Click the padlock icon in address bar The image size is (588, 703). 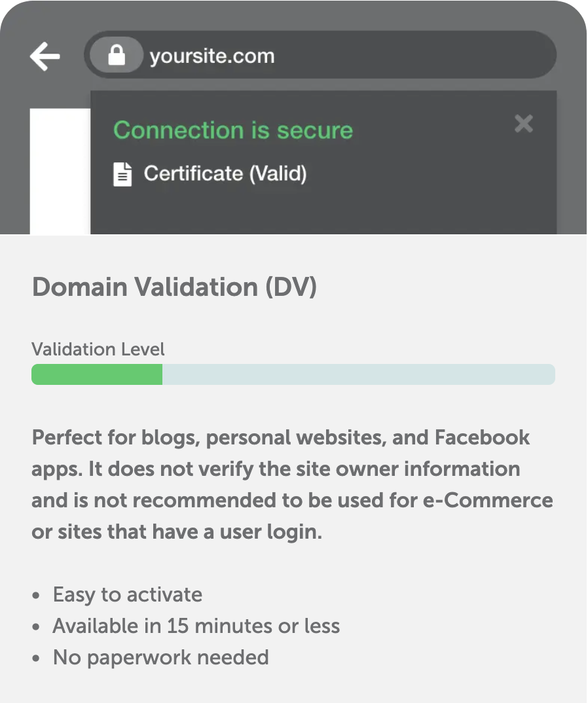pyautogui.click(x=117, y=56)
